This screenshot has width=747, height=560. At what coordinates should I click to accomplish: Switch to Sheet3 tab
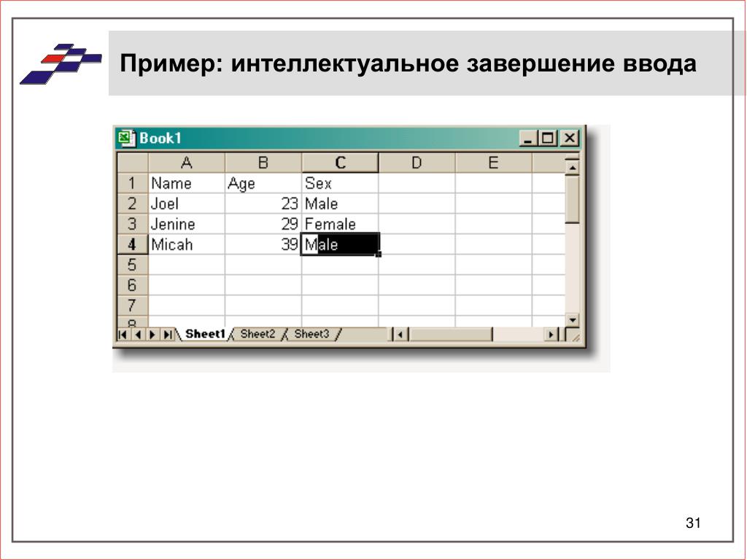311,334
